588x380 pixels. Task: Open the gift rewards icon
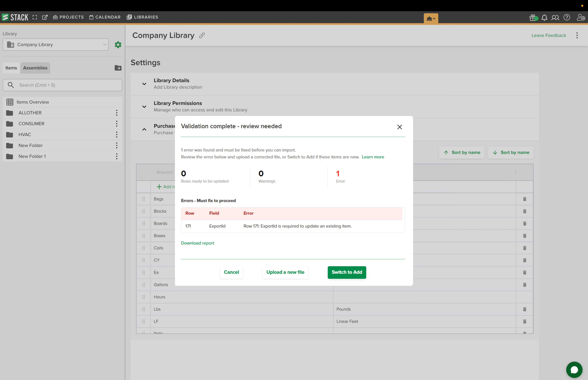533,18
